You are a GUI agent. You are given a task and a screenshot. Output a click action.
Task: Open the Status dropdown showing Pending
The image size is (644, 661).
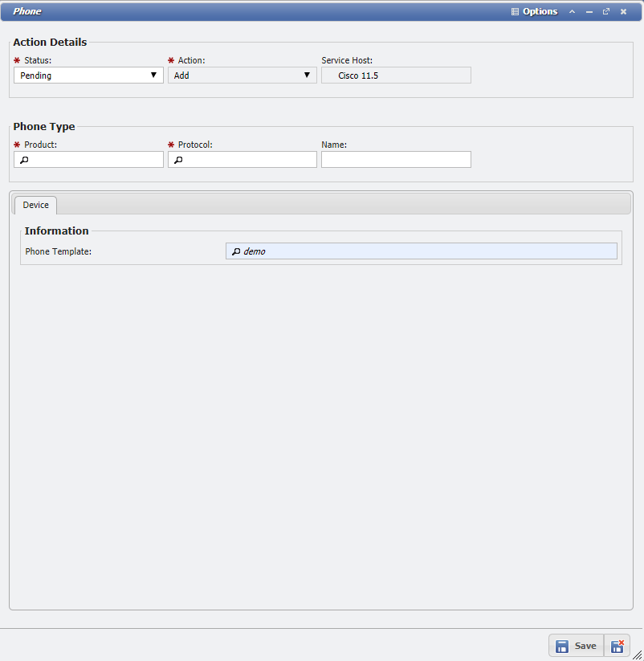[88, 75]
